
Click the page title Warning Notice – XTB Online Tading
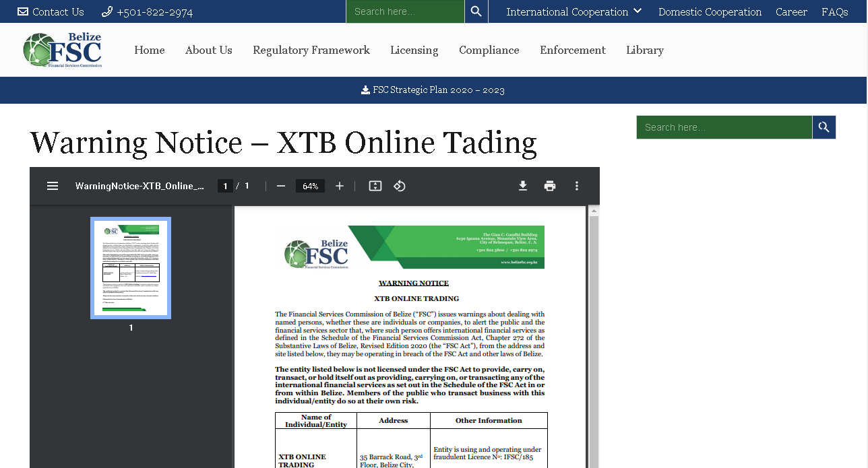pyautogui.click(x=284, y=143)
